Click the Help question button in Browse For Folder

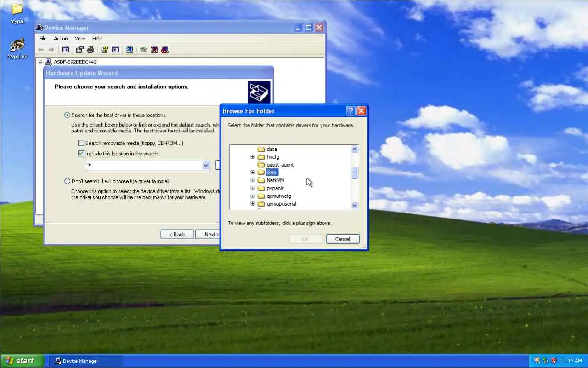coord(351,111)
